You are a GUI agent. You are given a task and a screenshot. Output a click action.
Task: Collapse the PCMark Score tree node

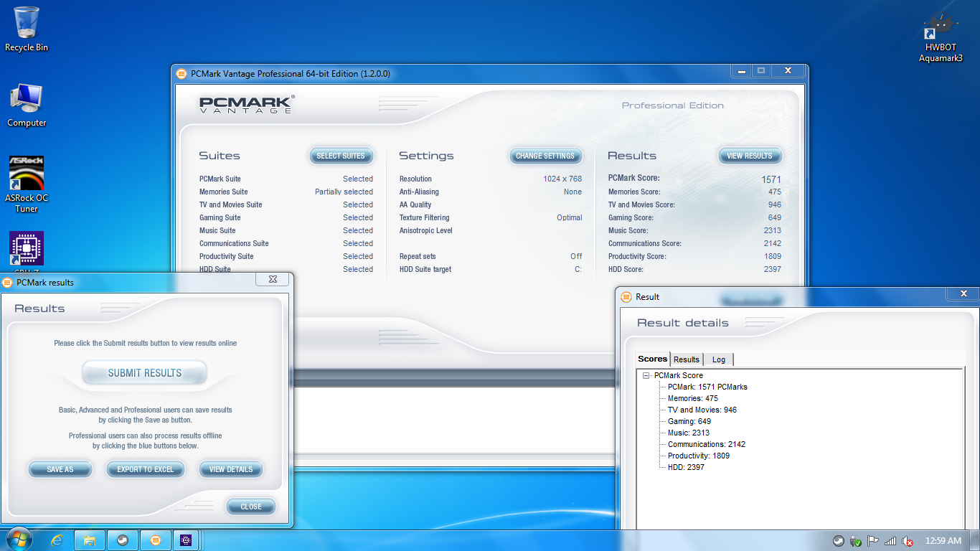coord(646,375)
